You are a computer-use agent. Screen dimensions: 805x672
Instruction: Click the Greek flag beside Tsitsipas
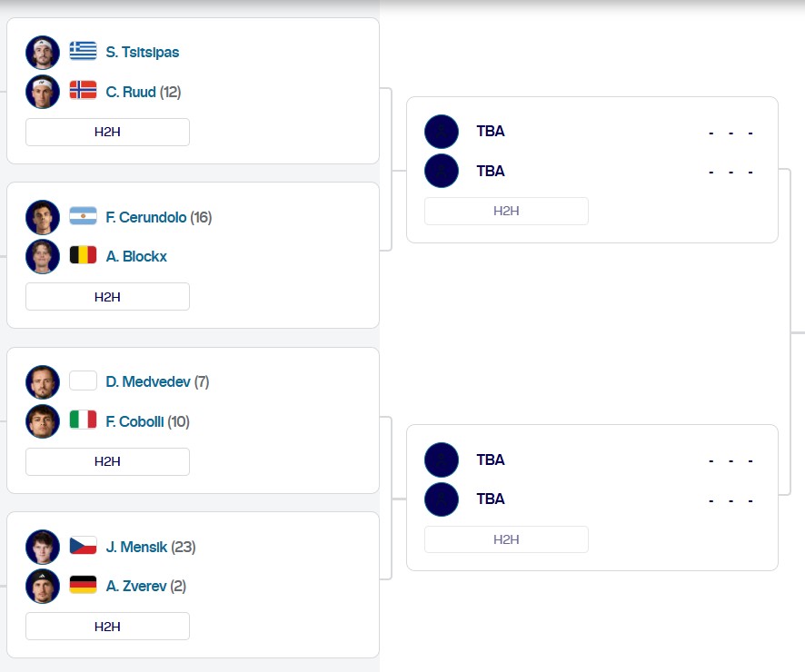pyautogui.click(x=83, y=52)
